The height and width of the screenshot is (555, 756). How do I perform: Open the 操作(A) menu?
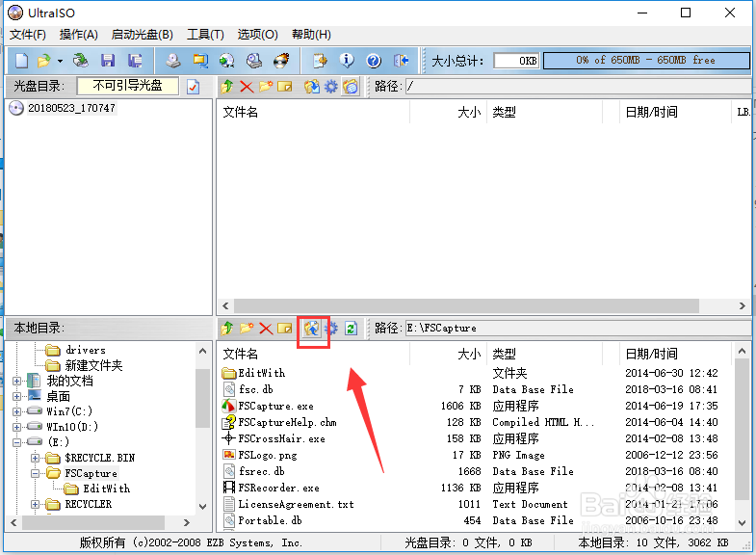(x=79, y=35)
